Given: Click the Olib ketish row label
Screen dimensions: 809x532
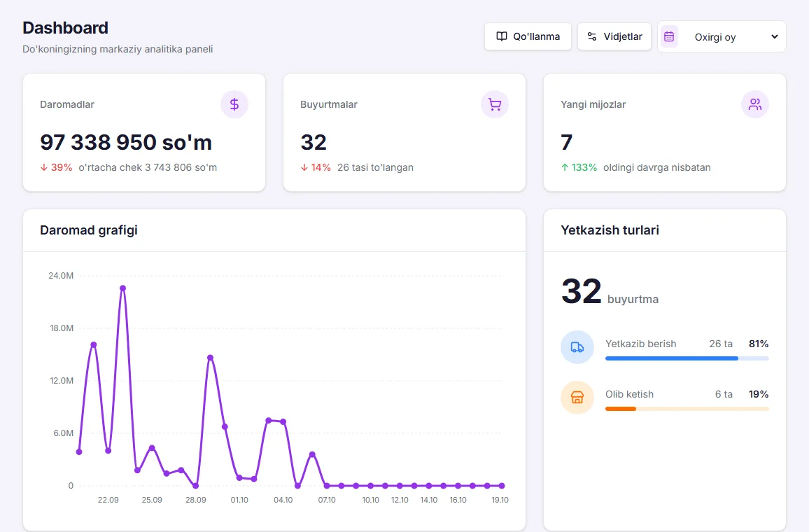Looking at the screenshot, I should pyautogui.click(x=629, y=394).
